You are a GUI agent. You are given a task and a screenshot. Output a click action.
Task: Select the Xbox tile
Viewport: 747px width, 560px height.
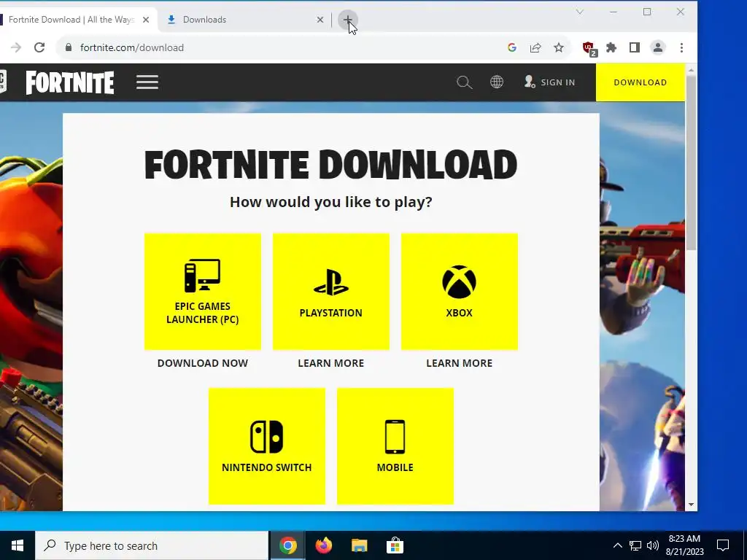coord(460,292)
